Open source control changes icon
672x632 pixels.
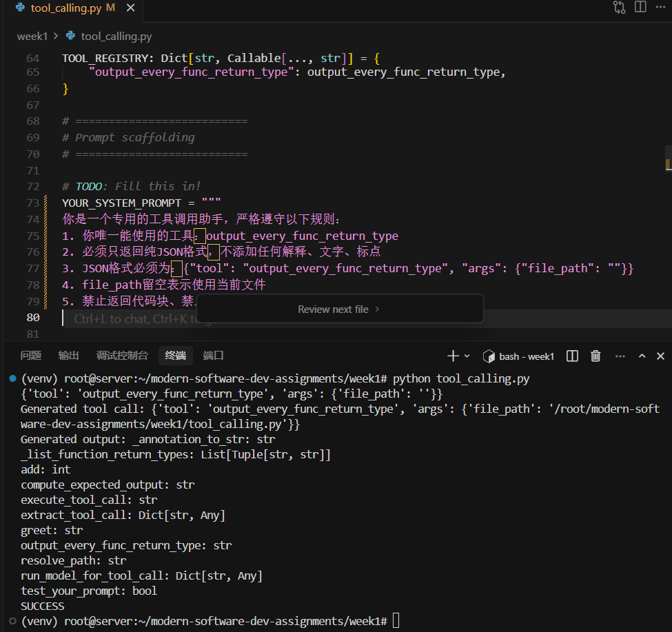click(618, 8)
